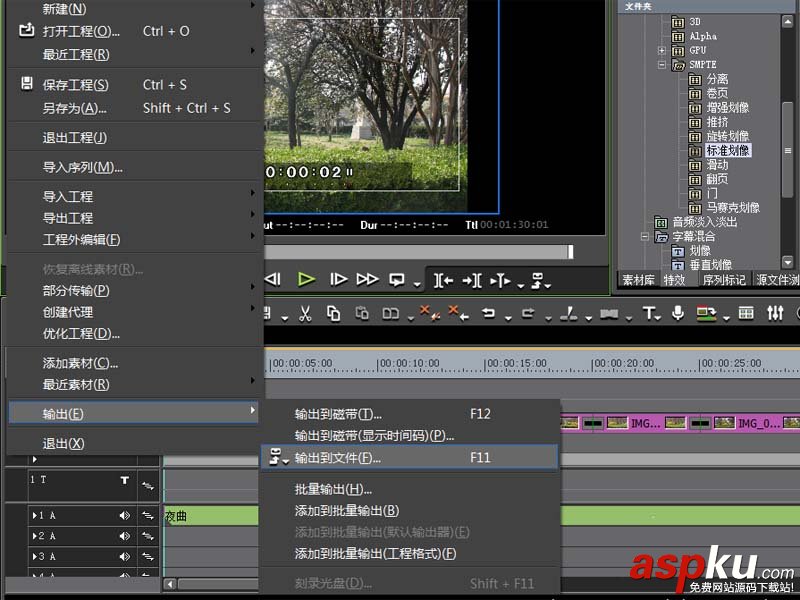This screenshot has width=800, height=600.
Task: Click the Replace clip icon
Action: click(x=390, y=313)
